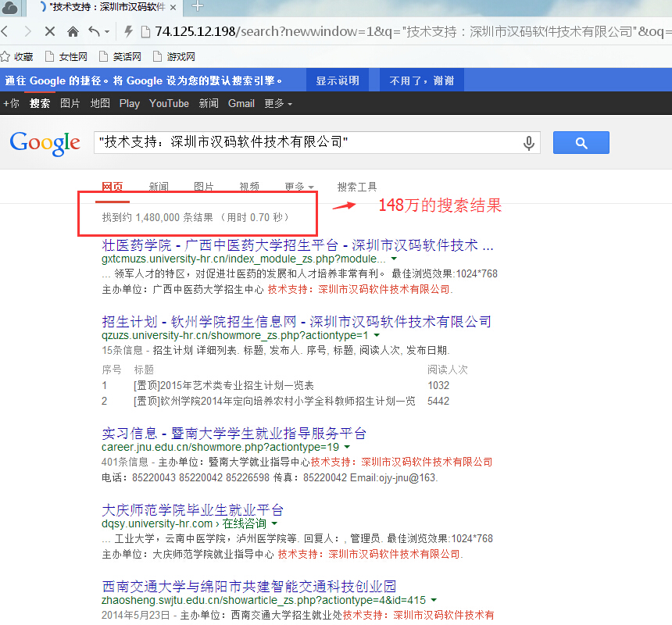
Task: Select the address bar URL field
Action: pos(412,31)
